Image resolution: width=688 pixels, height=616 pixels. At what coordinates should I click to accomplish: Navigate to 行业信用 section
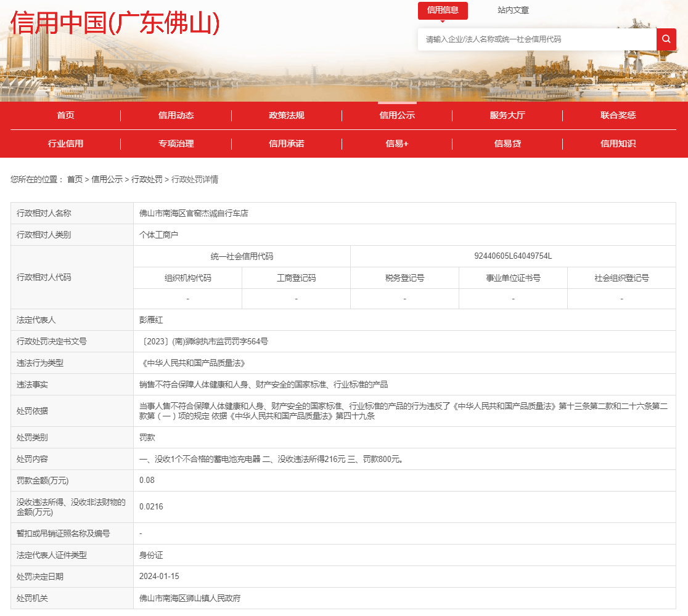[x=65, y=144]
